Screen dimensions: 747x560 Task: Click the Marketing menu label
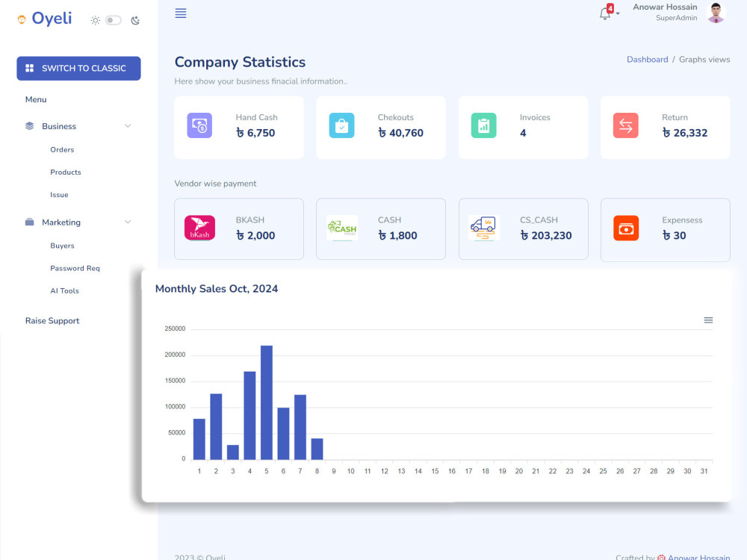coord(61,223)
